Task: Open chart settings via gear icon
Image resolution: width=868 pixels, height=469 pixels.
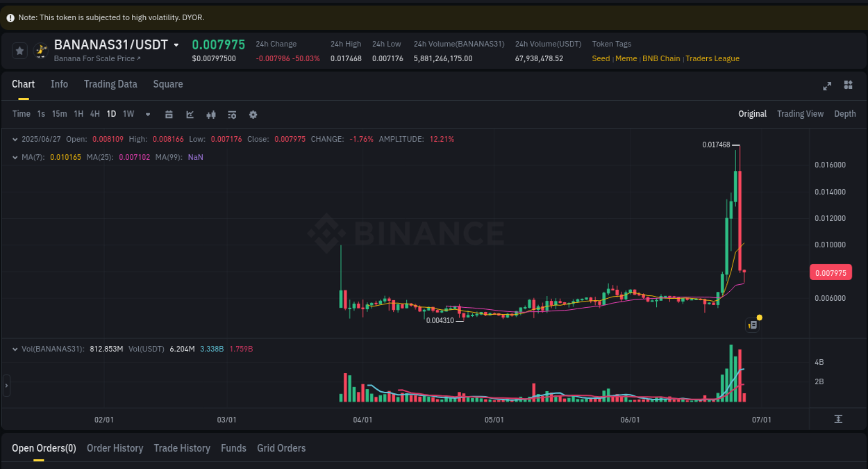Action: (x=253, y=114)
